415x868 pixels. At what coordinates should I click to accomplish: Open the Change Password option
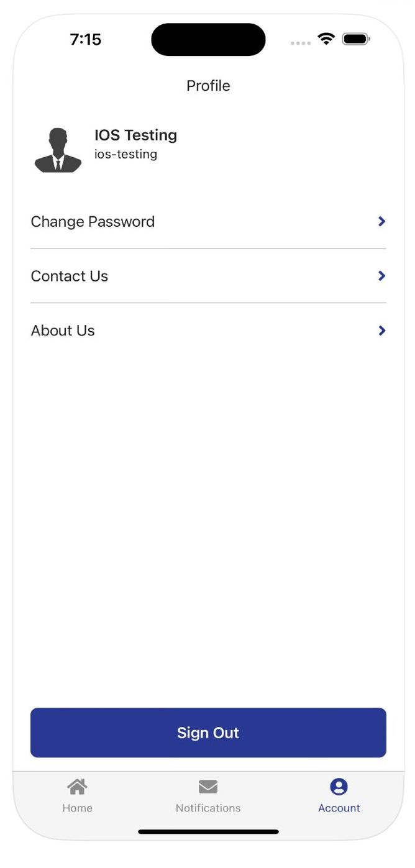[93, 222]
